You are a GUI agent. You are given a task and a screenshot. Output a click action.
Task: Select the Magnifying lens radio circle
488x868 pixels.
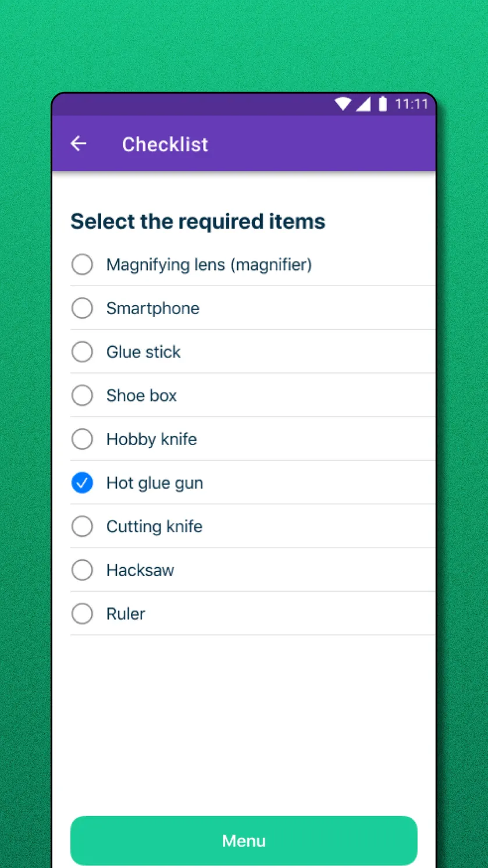click(x=82, y=265)
